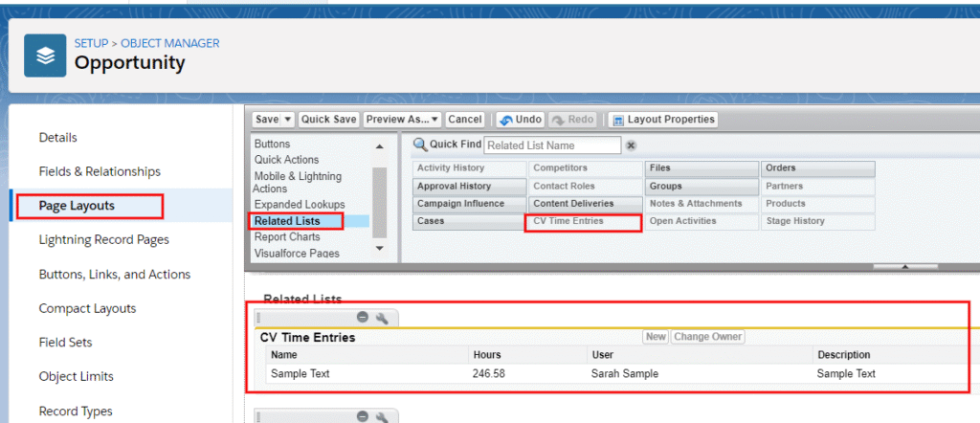Image resolution: width=980 pixels, height=423 pixels.
Task: Click the Quick Save button
Action: (x=327, y=120)
